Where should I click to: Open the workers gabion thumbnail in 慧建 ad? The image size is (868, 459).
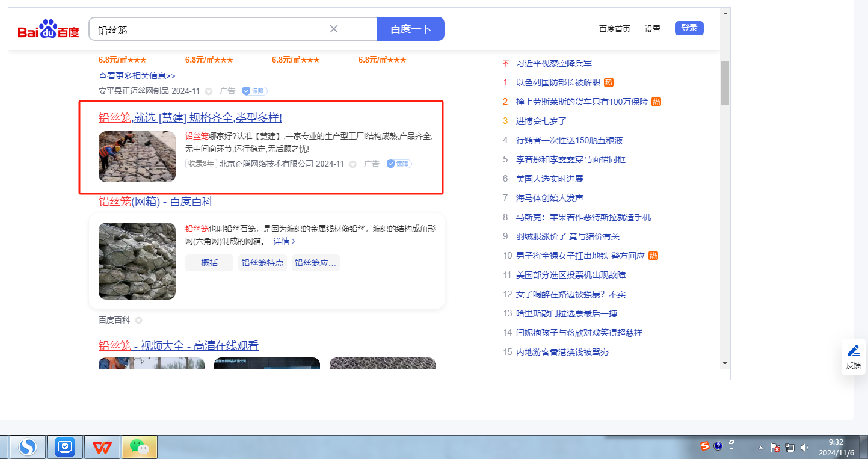(x=137, y=156)
